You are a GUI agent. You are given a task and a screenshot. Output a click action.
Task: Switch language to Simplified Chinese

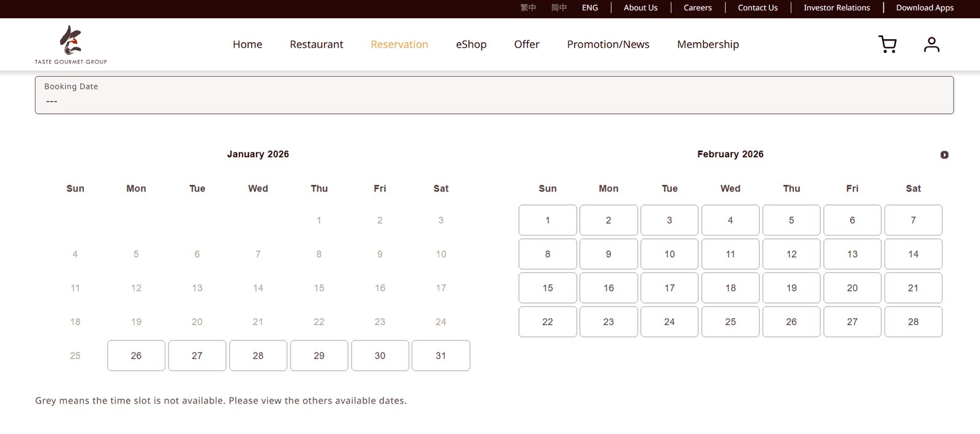coord(559,8)
